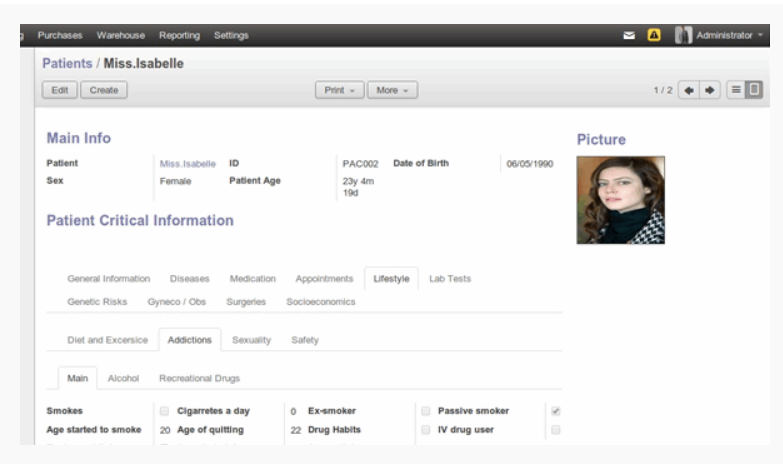Toggle the Drug Habits checkbox
Viewport: 783px width, 464px height.
425,430
